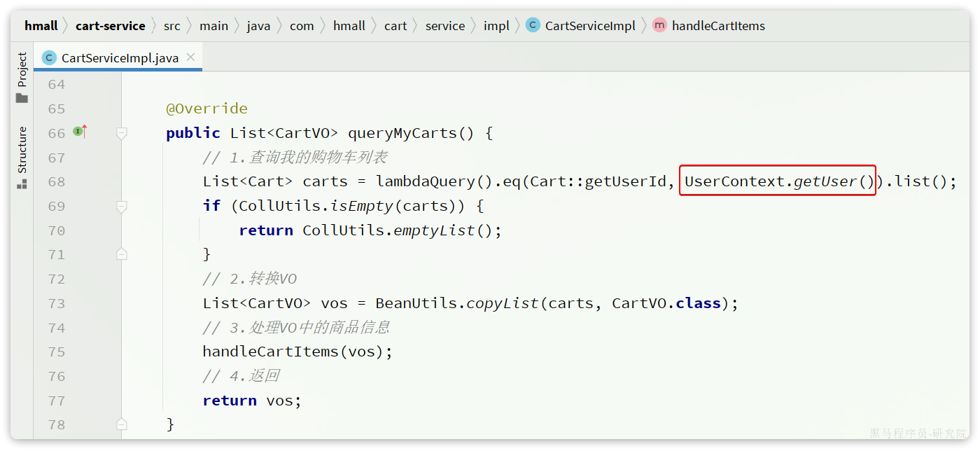Collapse the queryMyCarts method at line 66
The image size is (980, 451).
(122, 133)
